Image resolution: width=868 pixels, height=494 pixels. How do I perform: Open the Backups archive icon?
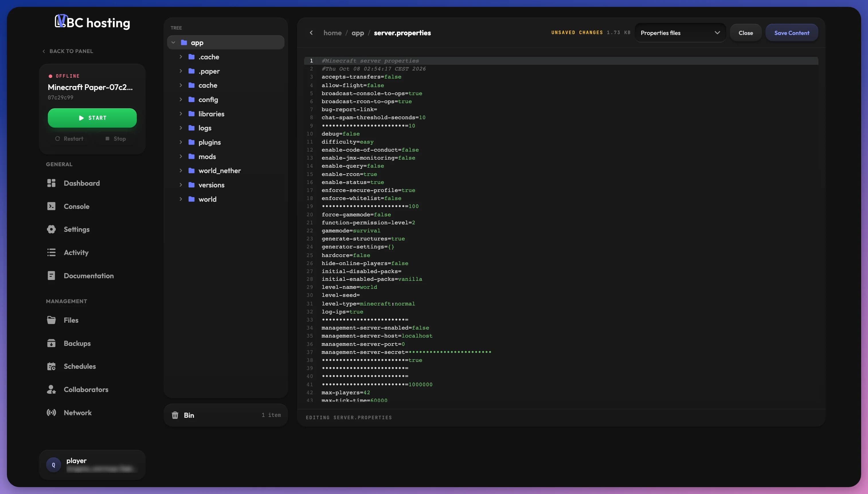(51, 343)
